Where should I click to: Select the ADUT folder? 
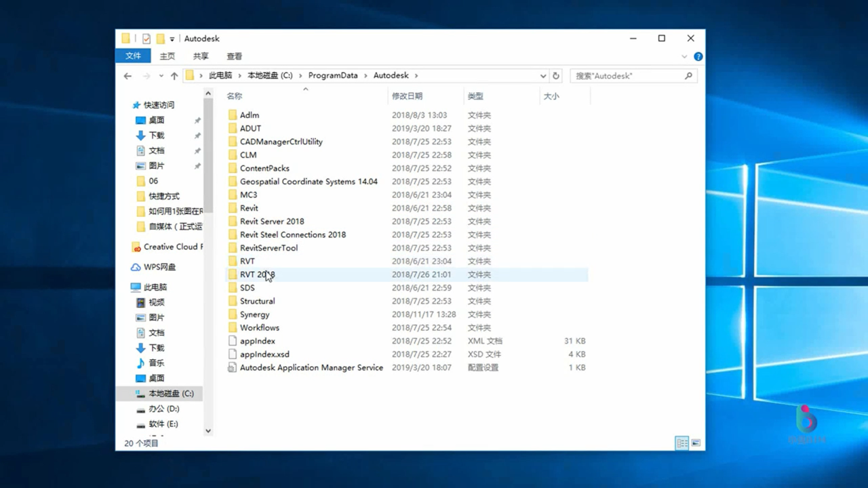250,128
